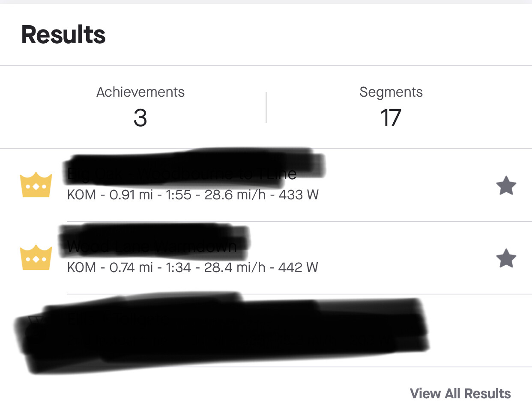The height and width of the screenshot is (415, 532).
Task: Click the Achievements count of 3
Action: (140, 118)
